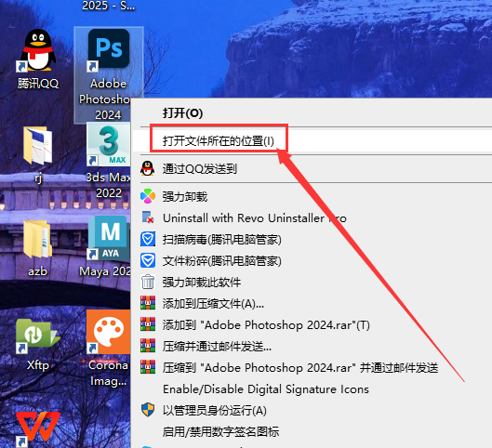Image resolution: width=492 pixels, height=448 pixels.
Task: Click the 腾讯QQ label text
Action: (38, 84)
